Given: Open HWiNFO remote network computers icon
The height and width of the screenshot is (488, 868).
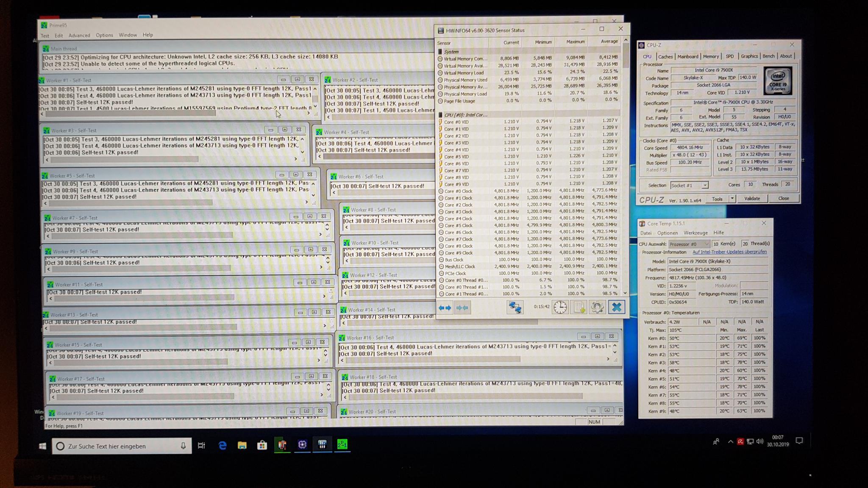Looking at the screenshot, I should (515, 307).
